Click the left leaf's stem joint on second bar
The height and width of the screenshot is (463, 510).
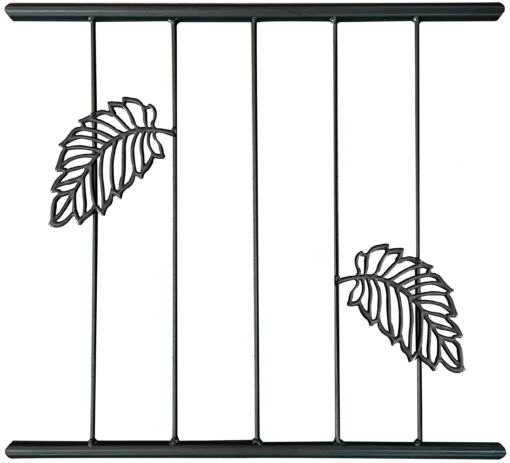tap(173, 132)
